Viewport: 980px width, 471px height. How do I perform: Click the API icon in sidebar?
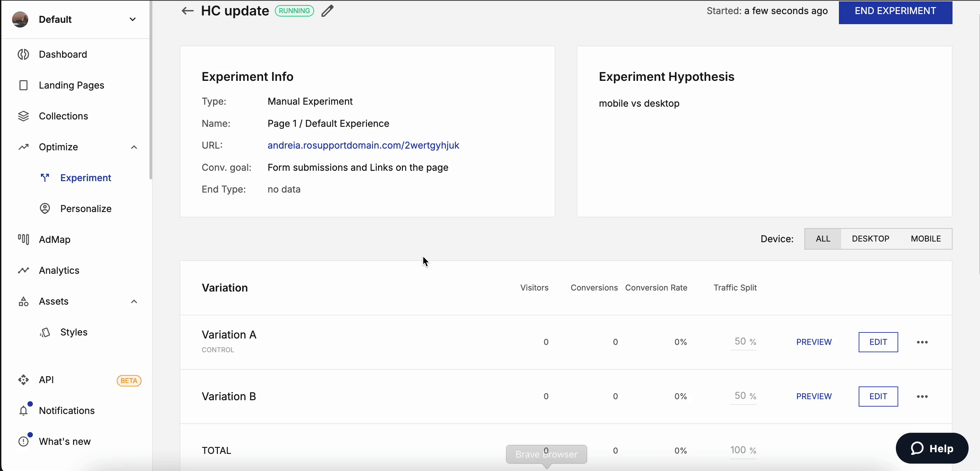(x=23, y=380)
